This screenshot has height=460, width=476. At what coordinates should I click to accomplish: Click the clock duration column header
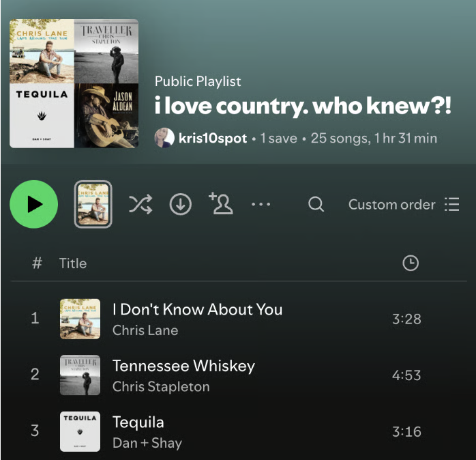click(411, 263)
